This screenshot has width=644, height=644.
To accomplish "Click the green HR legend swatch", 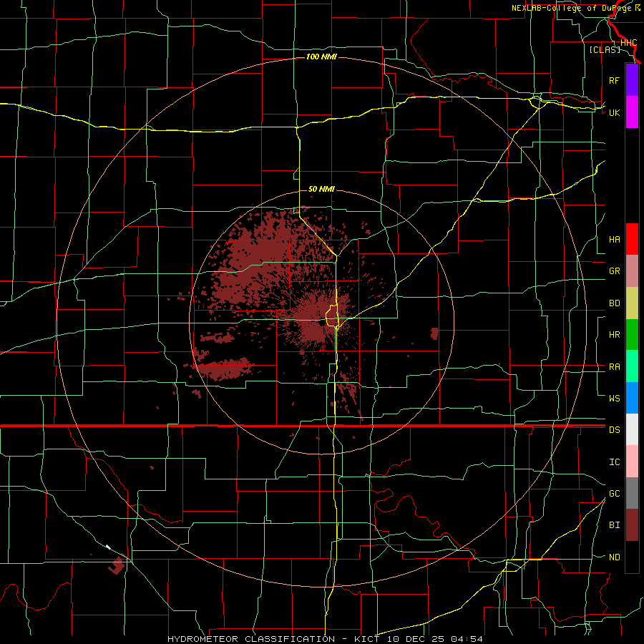I will (632, 335).
